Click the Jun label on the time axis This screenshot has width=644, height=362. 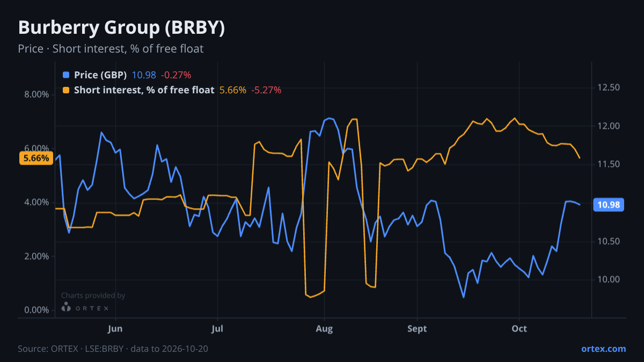click(115, 328)
